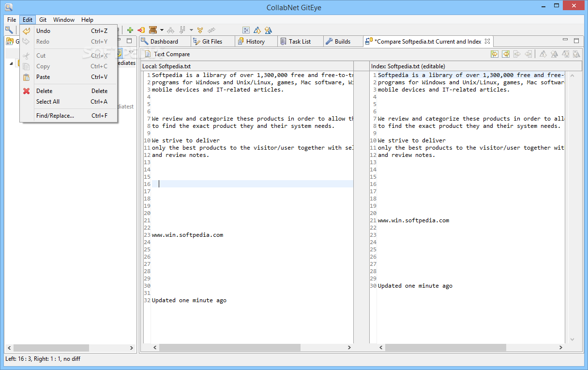Click next difference icon in compare toolbar
The image size is (588, 370).
coord(543,54)
